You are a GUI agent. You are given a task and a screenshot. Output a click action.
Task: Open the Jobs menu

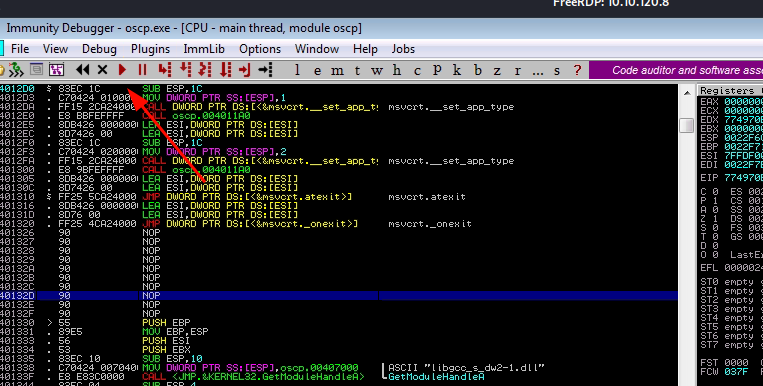pos(403,49)
